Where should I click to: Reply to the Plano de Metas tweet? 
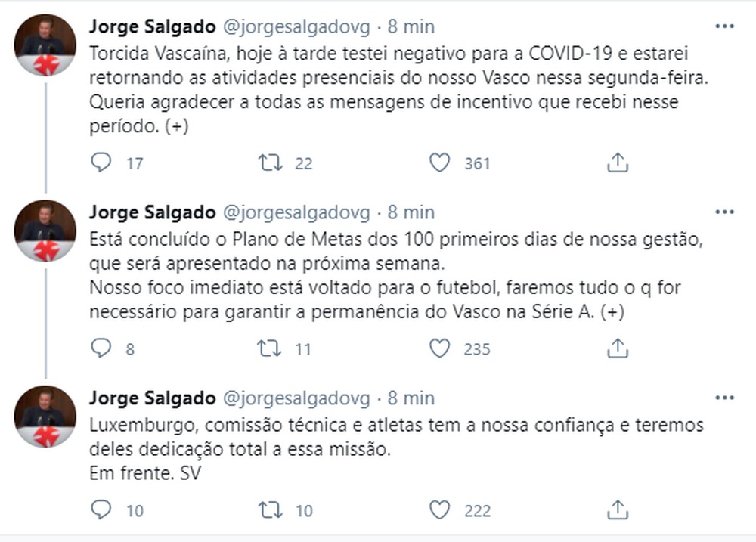point(101,348)
